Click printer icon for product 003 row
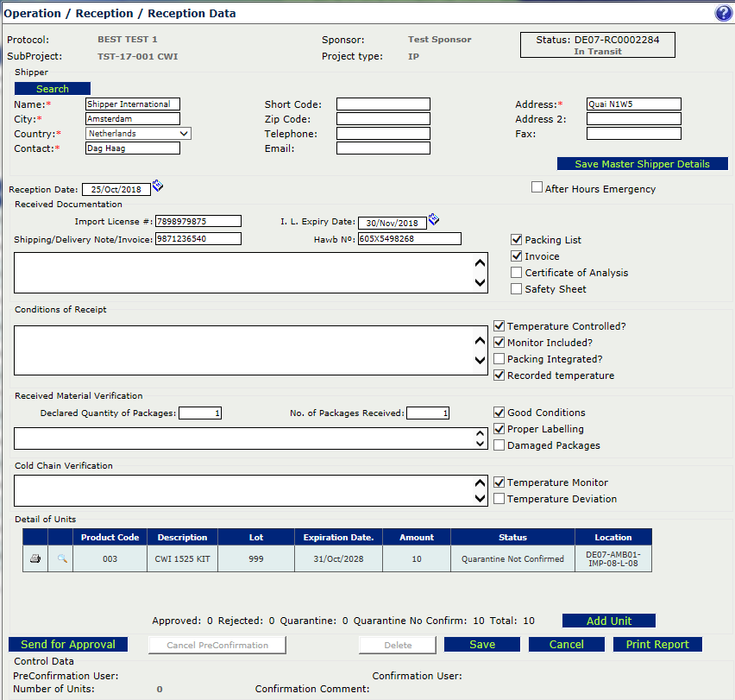 click(x=35, y=558)
